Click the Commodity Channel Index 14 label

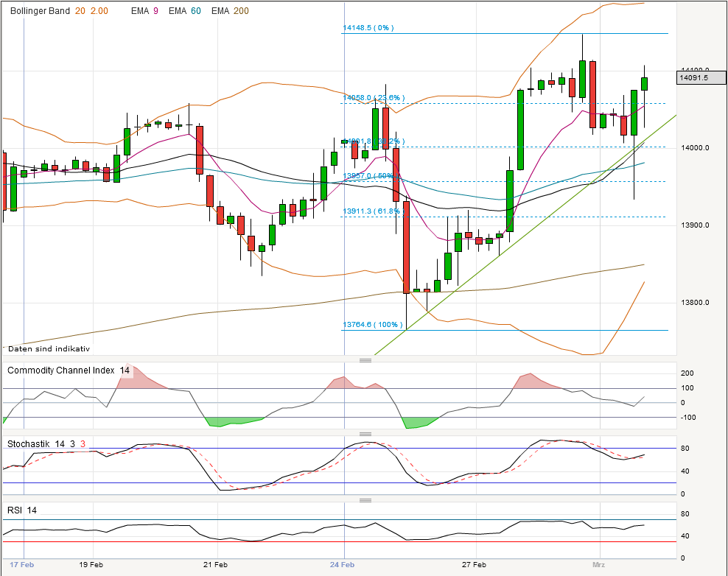pos(69,370)
